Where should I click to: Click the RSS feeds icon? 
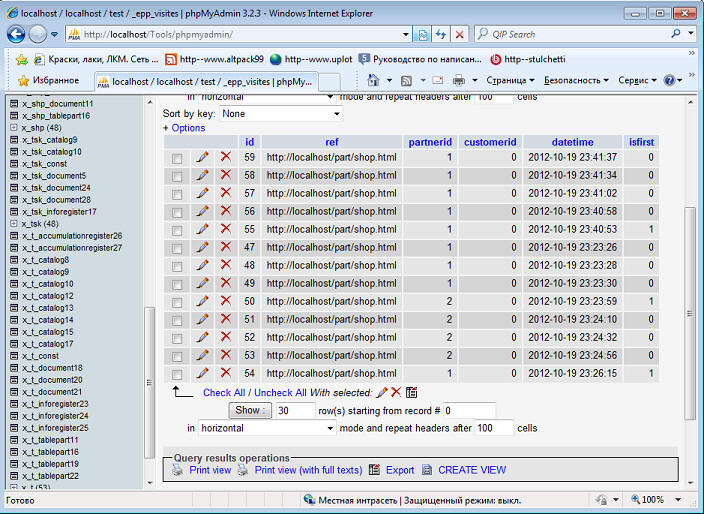point(406,81)
